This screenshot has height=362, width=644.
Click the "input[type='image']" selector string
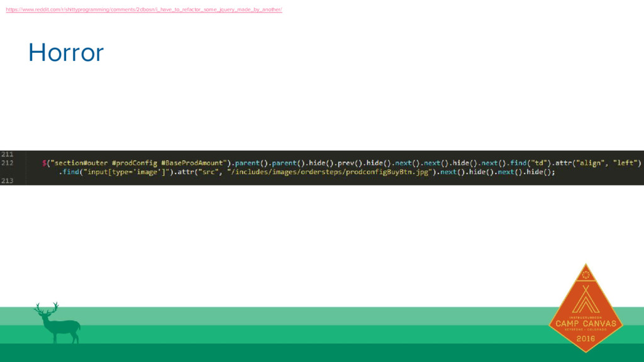126,172
